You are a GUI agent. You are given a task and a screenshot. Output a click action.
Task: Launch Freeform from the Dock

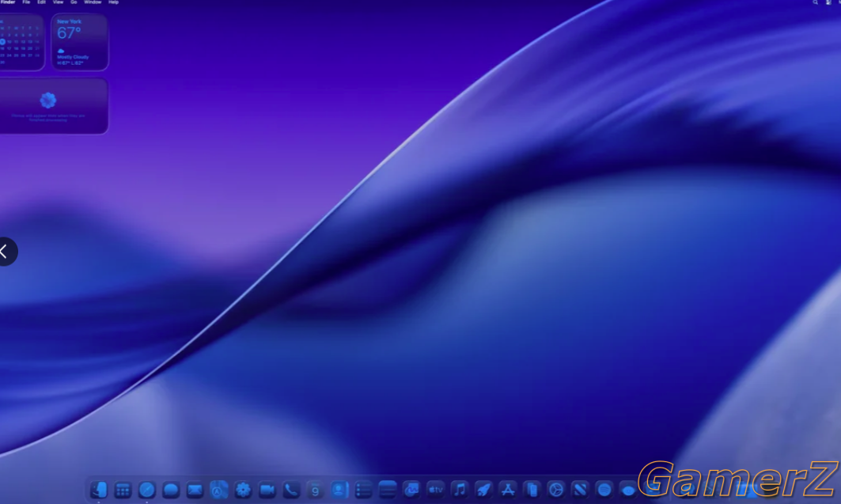coord(411,490)
